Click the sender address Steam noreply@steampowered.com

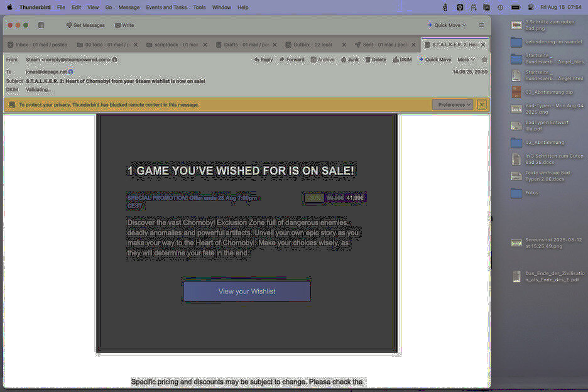68,60
